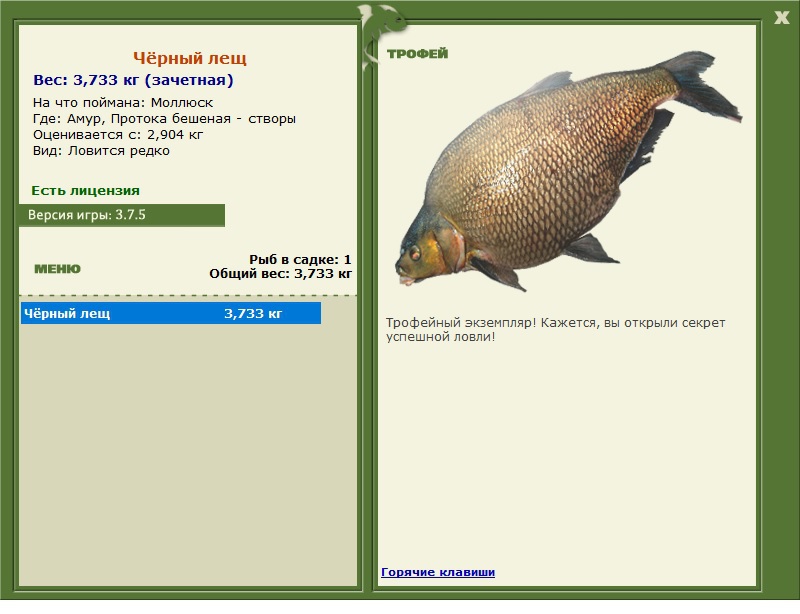This screenshot has width=800, height=614.
Task: Open the МЕНЮ button
Action: tap(57, 269)
